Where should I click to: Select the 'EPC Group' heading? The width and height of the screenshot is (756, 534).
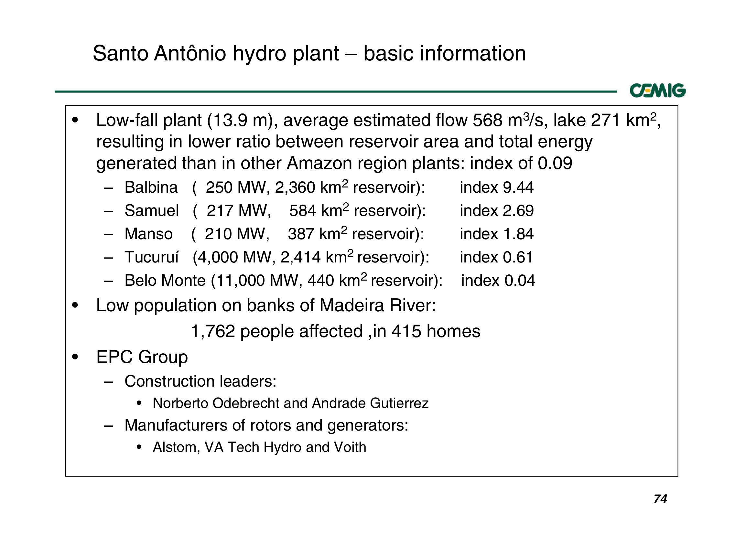click(x=142, y=357)
